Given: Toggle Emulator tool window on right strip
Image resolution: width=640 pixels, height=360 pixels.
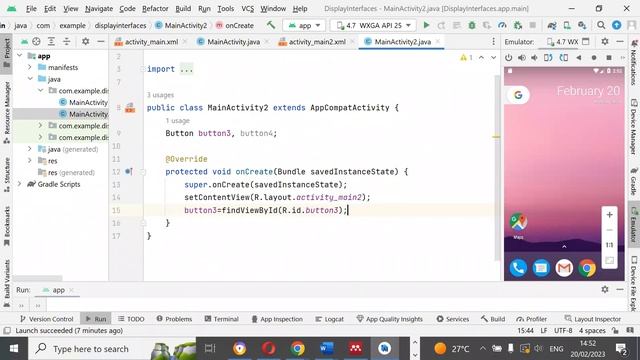Looking at the screenshot, I should pos(633,224).
